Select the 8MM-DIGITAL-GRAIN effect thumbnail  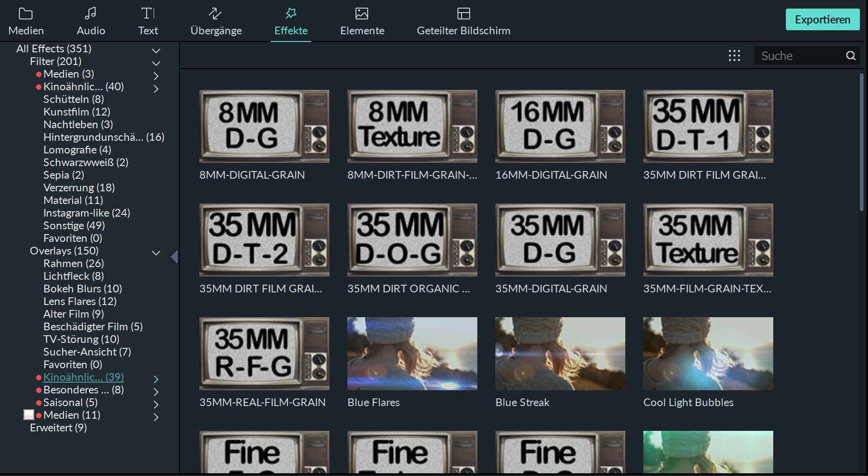[x=264, y=126]
